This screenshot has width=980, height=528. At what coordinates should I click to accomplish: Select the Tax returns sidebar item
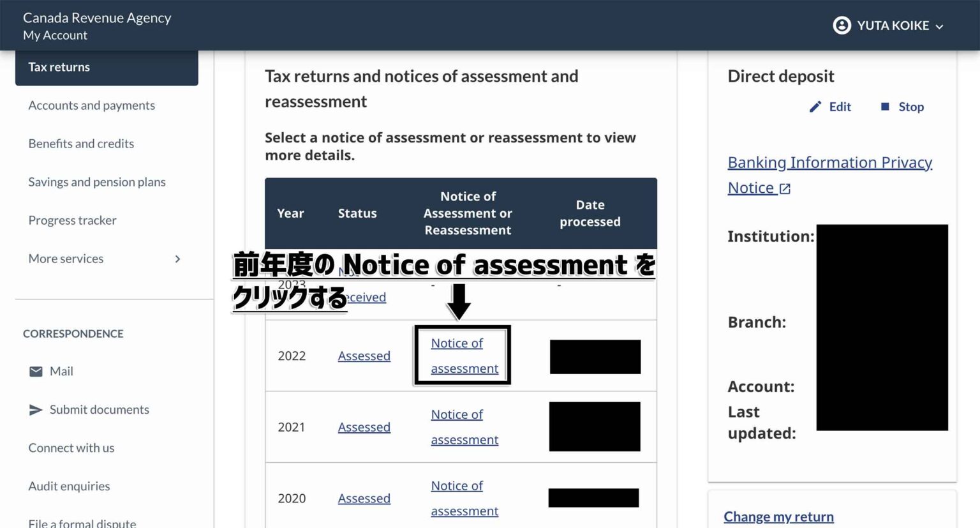(x=59, y=66)
